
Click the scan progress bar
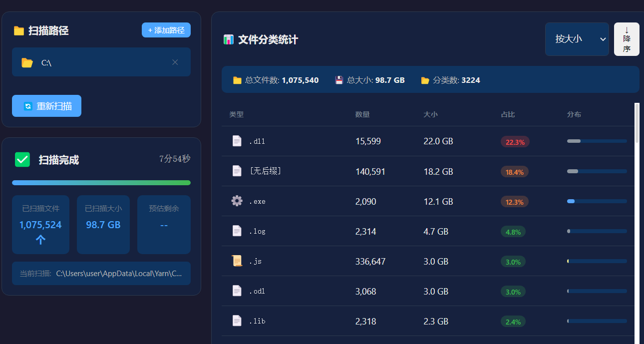tap(101, 183)
